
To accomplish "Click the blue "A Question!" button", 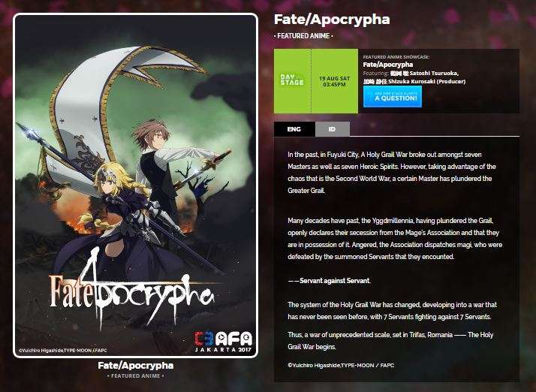I will point(393,96).
